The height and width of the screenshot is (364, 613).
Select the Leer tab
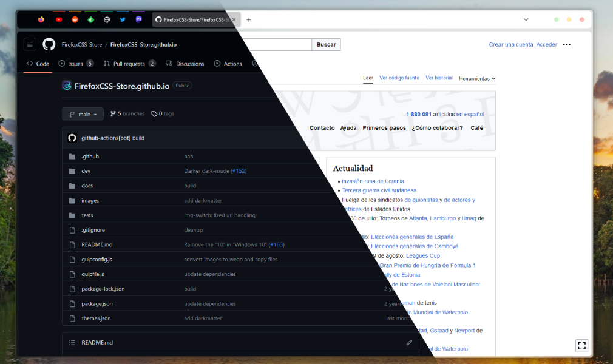pos(368,78)
